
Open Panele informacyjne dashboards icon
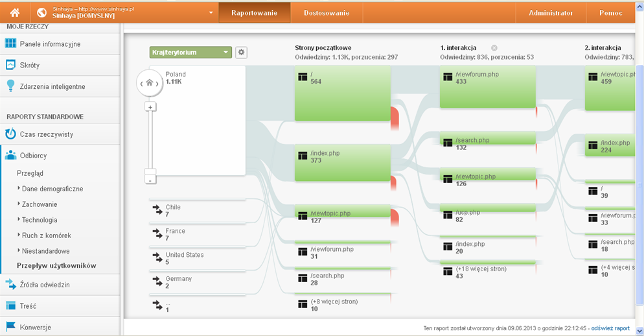[x=10, y=43]
